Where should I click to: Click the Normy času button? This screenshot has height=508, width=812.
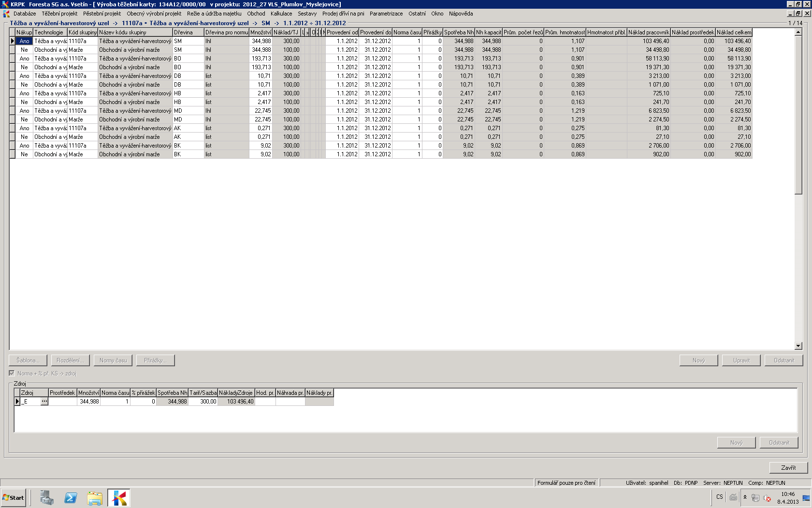click(113, 360)
